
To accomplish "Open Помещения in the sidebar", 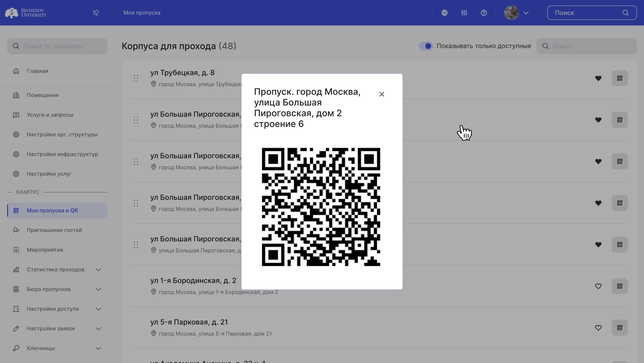I will pyautogui.click(x=57, y=95).
